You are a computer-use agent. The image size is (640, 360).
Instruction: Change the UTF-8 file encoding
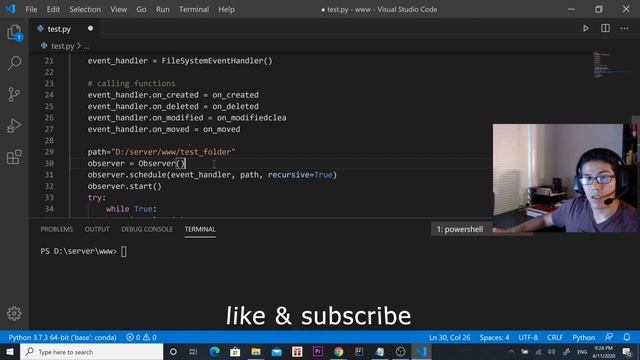tap(528, 337)
